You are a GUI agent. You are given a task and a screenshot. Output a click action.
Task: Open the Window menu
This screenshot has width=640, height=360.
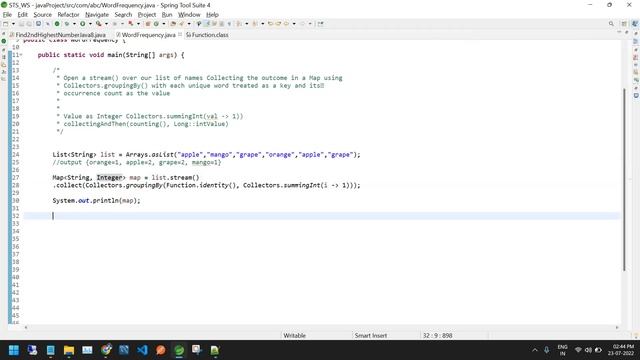[x=189, y=14]
